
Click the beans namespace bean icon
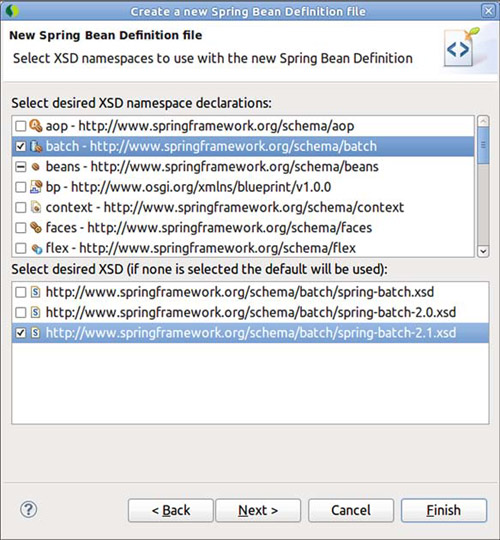(x=35, y=167)
